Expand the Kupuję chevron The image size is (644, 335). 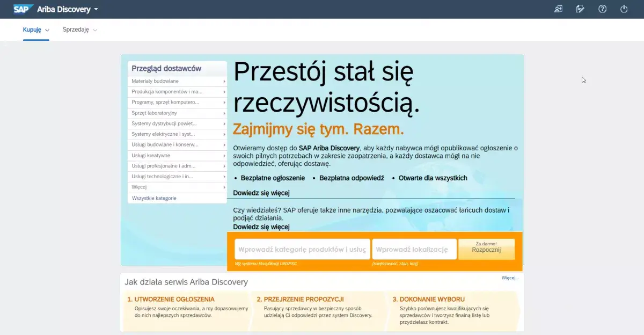point(47,30)
